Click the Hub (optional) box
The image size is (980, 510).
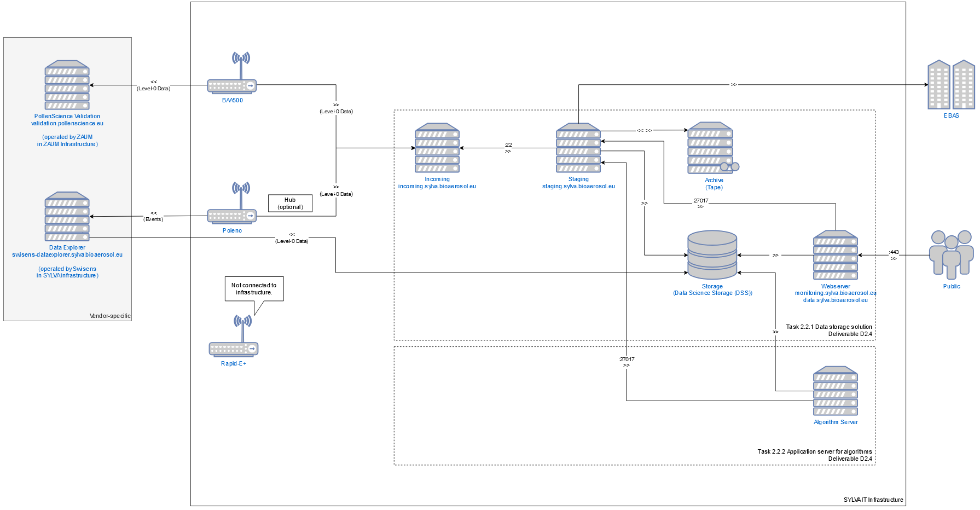[290, 203]
